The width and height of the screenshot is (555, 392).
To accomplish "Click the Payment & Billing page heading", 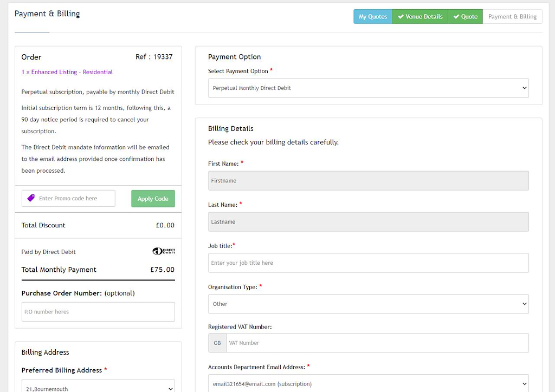I will 47,14.
